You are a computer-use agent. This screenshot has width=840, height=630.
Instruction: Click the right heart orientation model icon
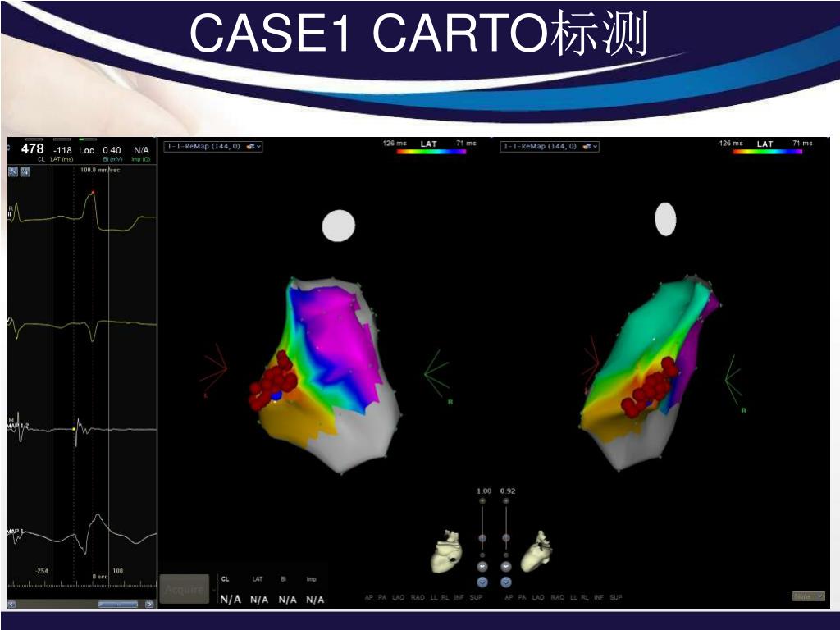(537, 550)
